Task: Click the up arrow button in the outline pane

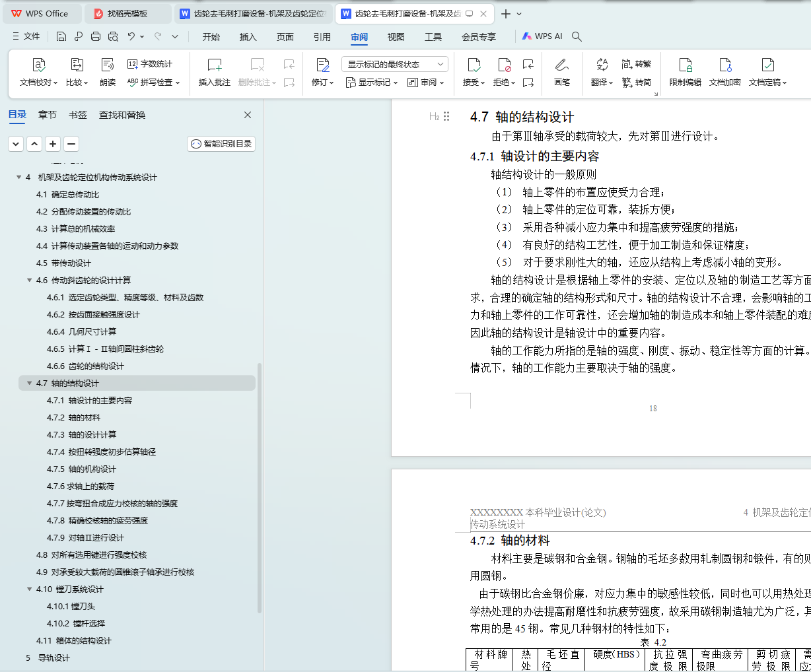Action: click(x=34, y=144)
